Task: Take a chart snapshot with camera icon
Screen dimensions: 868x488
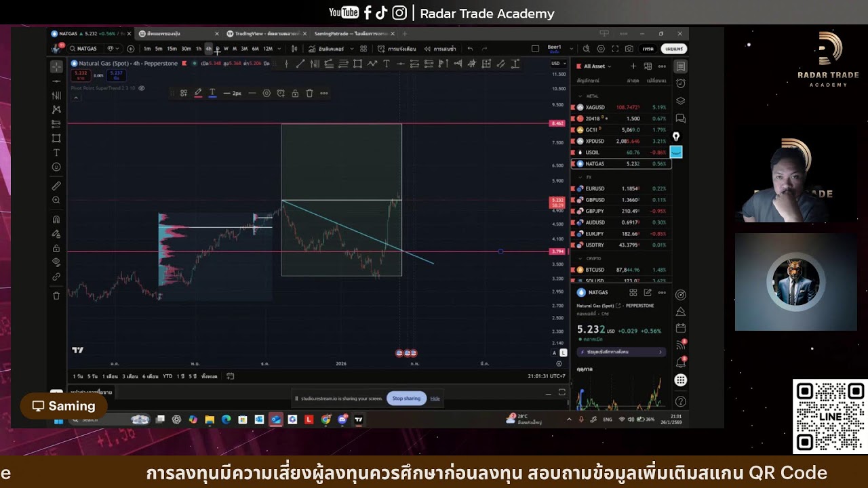Action: tap(629, 49)
